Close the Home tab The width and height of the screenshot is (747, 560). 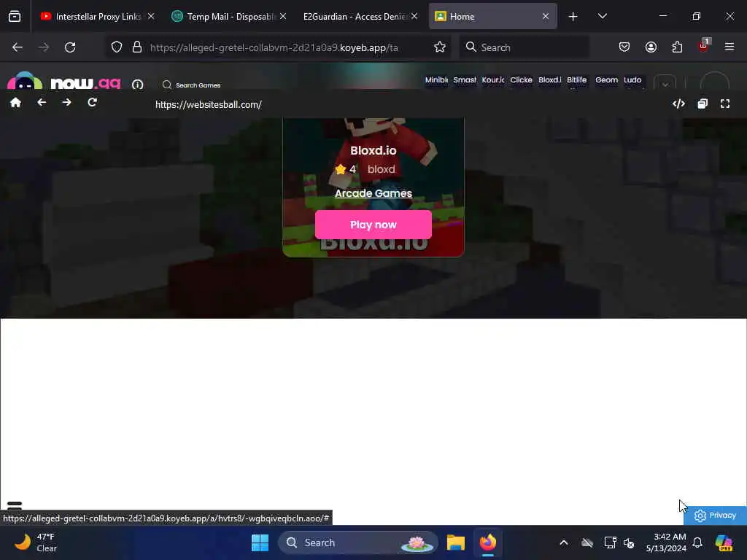click(x=546, y=16)
